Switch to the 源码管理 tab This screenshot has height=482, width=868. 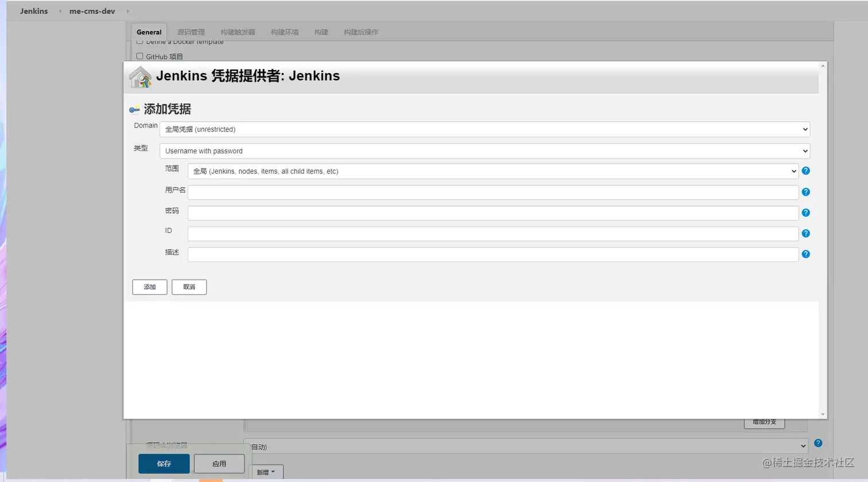coord(191,32)
